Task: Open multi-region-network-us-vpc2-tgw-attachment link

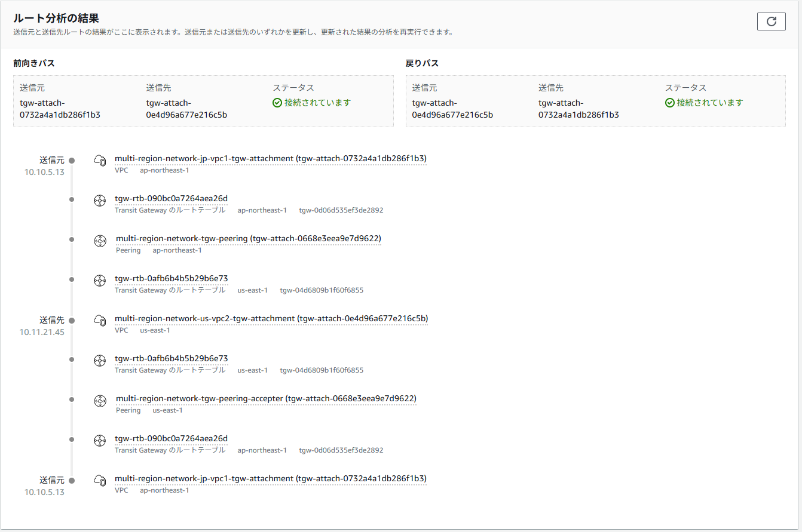Action: 271,319
